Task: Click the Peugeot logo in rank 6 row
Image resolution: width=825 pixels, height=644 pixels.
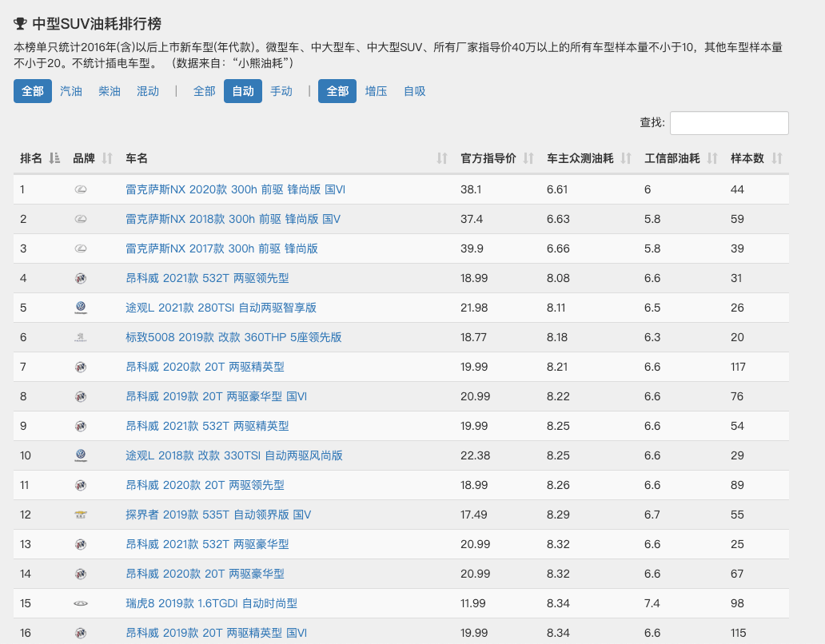Action: click(81, 337)
